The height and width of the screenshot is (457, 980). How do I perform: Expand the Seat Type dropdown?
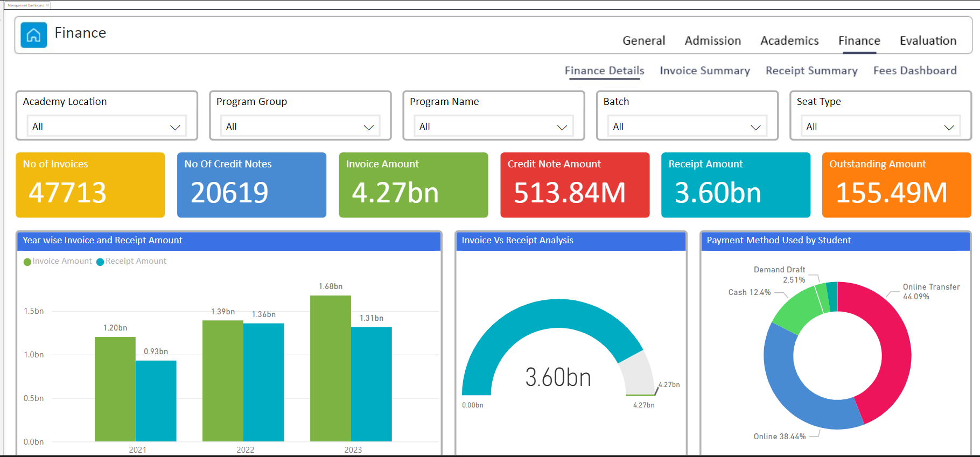point(880,126)
